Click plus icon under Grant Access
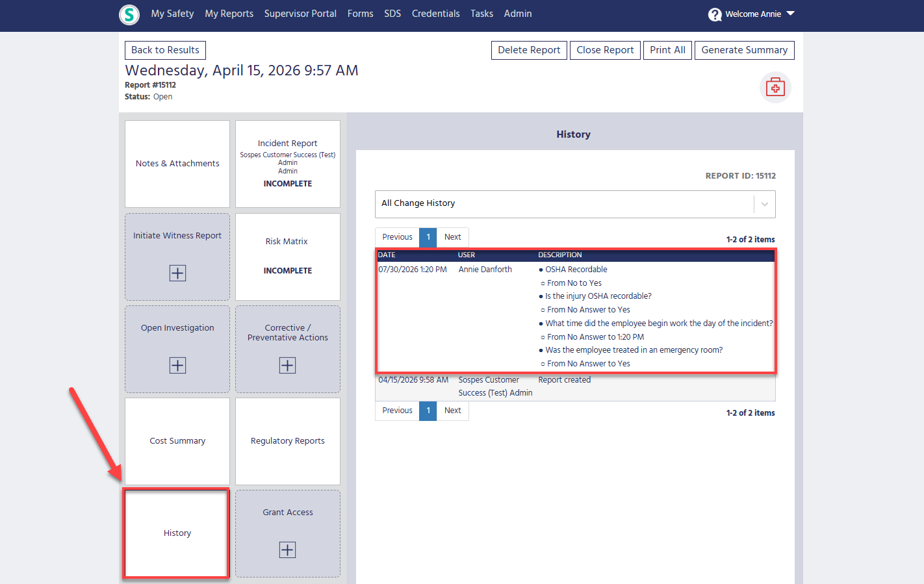Viewport: 924px width, 584px height. (287, 550)
